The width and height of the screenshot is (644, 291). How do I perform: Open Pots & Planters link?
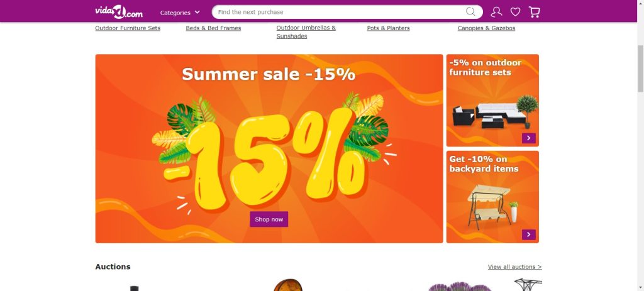[388, 28]
